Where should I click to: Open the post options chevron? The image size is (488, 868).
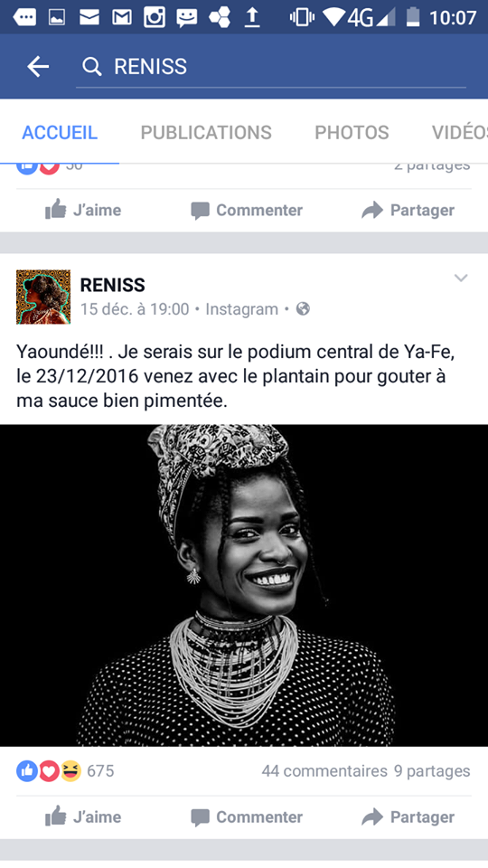click(461, 278)
